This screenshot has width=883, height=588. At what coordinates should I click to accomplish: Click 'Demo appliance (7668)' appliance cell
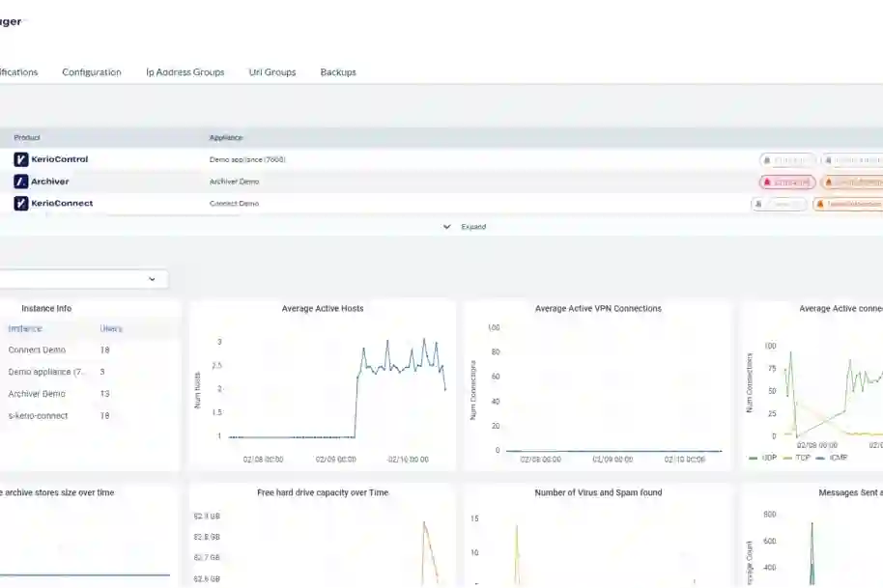247,160
